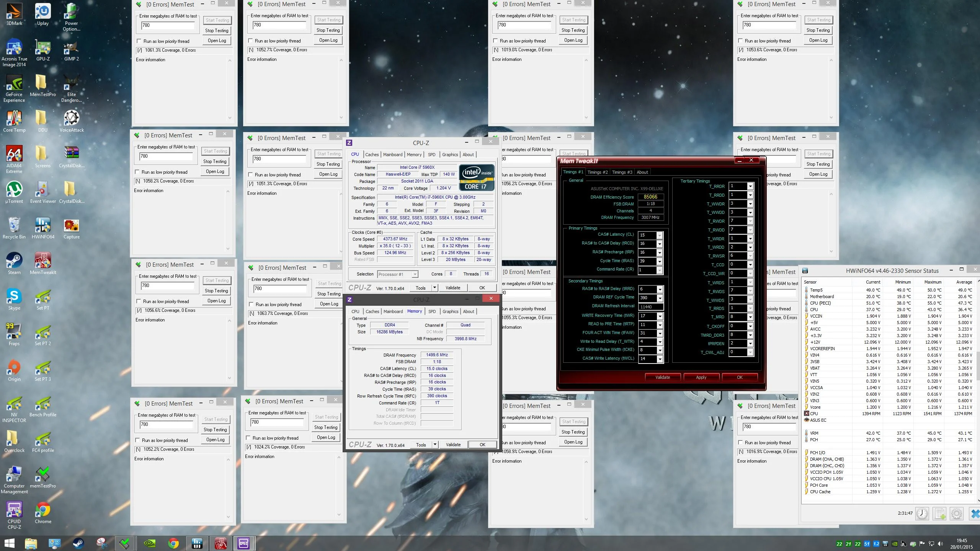Expand the T_RWDR tertiary timing dropdown
Image resolution: width=980 pixels, height=551 pixels.
click(750, 221)
